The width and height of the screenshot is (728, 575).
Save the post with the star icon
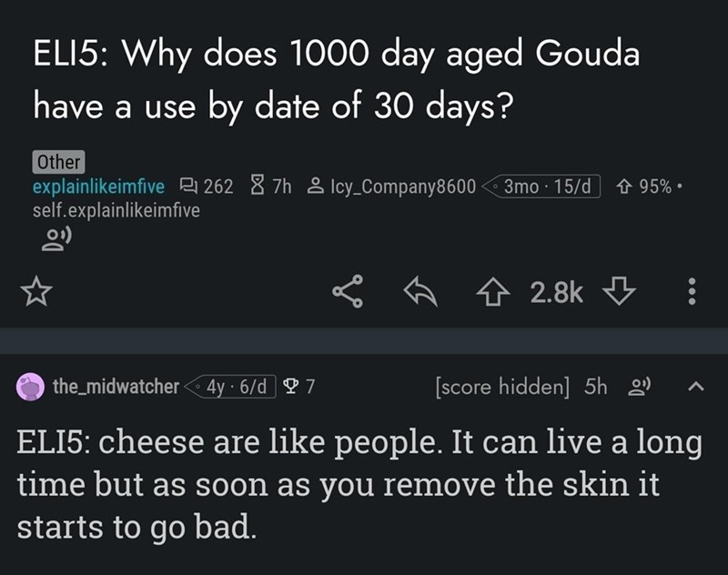35,292
